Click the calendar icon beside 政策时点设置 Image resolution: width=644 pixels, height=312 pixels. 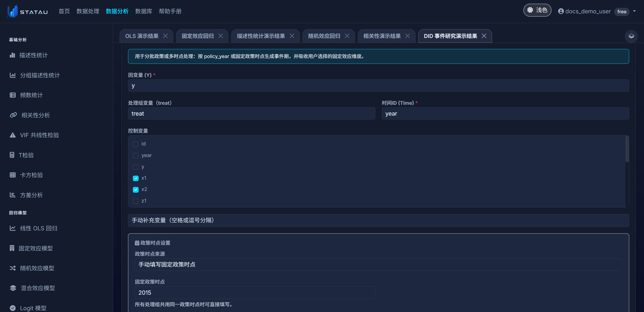click(137, 243)
